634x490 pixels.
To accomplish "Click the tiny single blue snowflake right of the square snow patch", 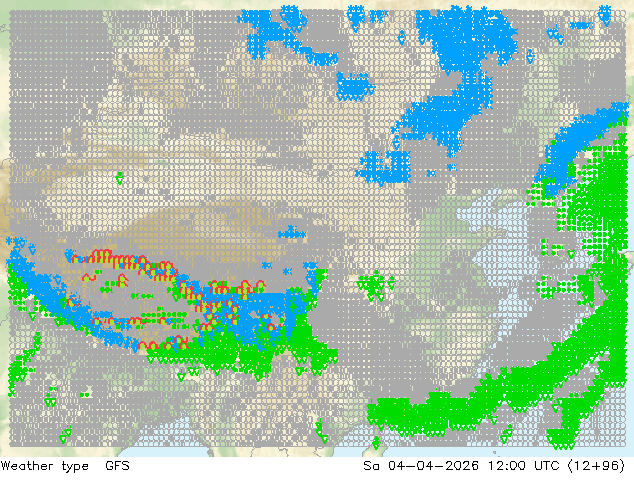I will click(x=432, y=173).
